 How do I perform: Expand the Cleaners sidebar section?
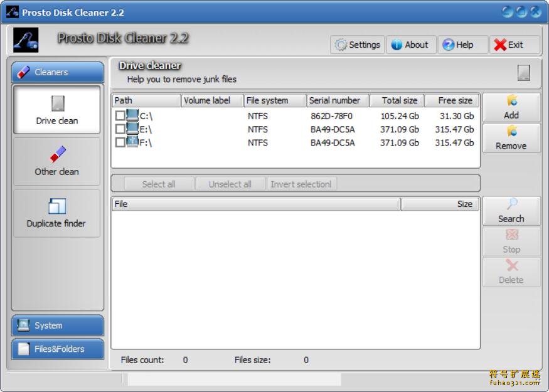(58, 72)
